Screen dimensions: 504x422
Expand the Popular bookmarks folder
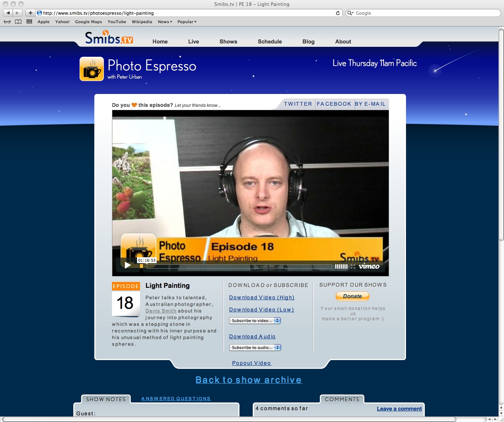187,22
